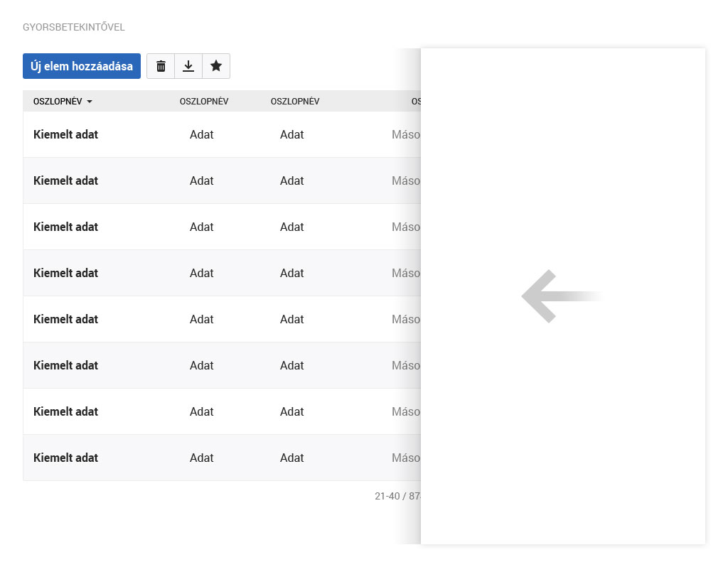Download data using the download icon

tap(188, 66)
